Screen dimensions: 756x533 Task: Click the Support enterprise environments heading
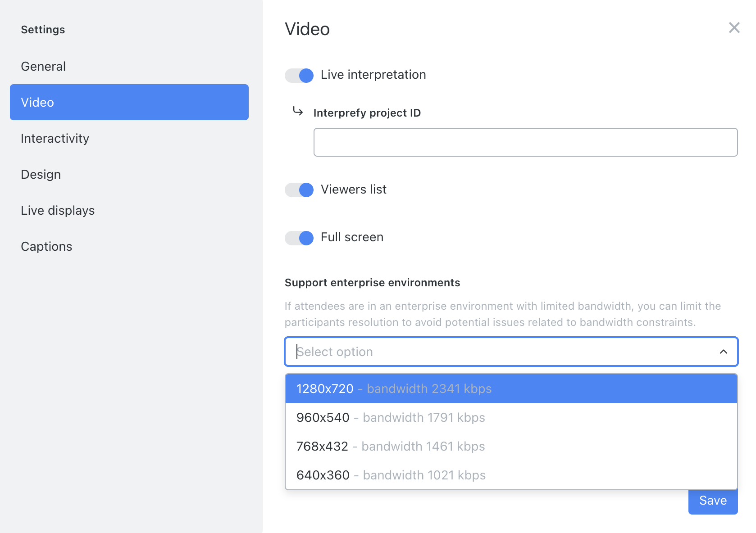[x=372, y=282]
